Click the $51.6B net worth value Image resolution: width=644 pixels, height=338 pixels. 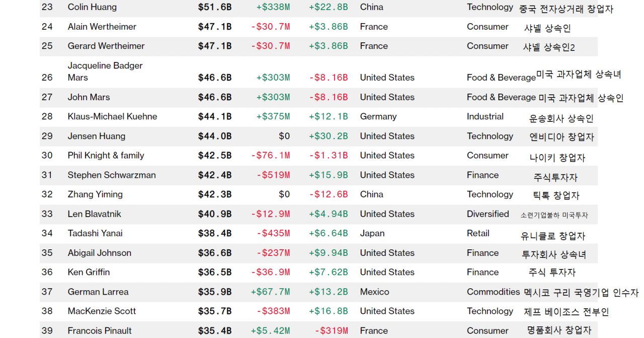coord(215,7)
